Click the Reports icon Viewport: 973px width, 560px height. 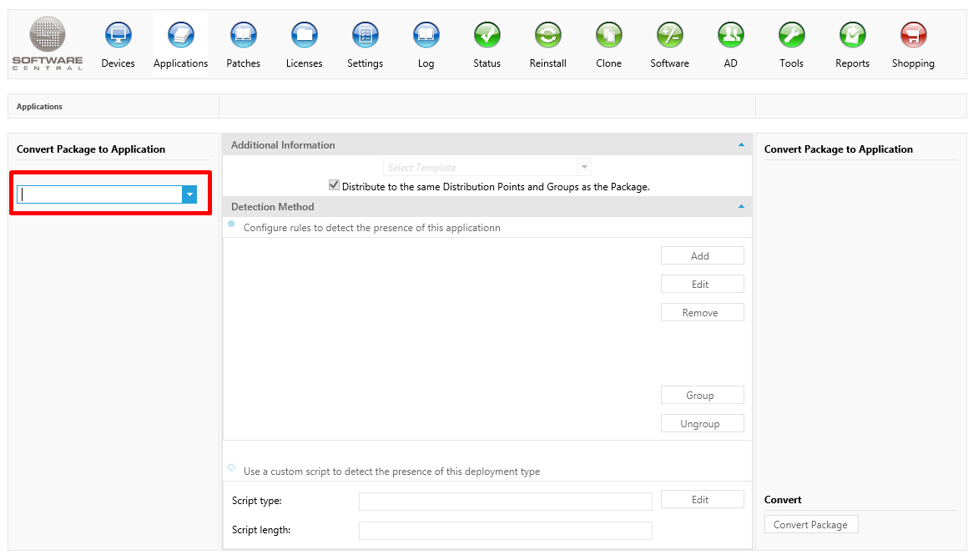pos(852,36)
